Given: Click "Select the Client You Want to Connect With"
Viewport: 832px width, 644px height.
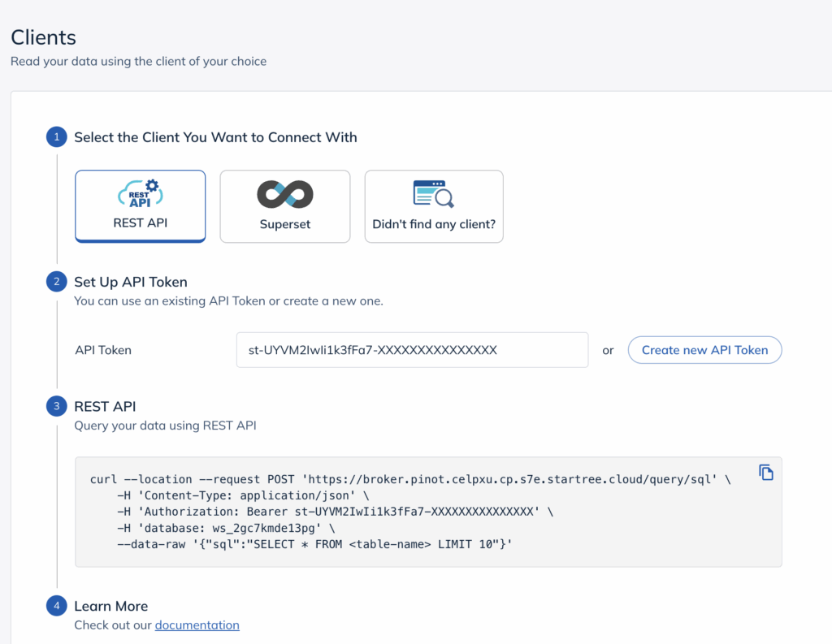Looking at the screenshot, I should click(x=215, y=137).
